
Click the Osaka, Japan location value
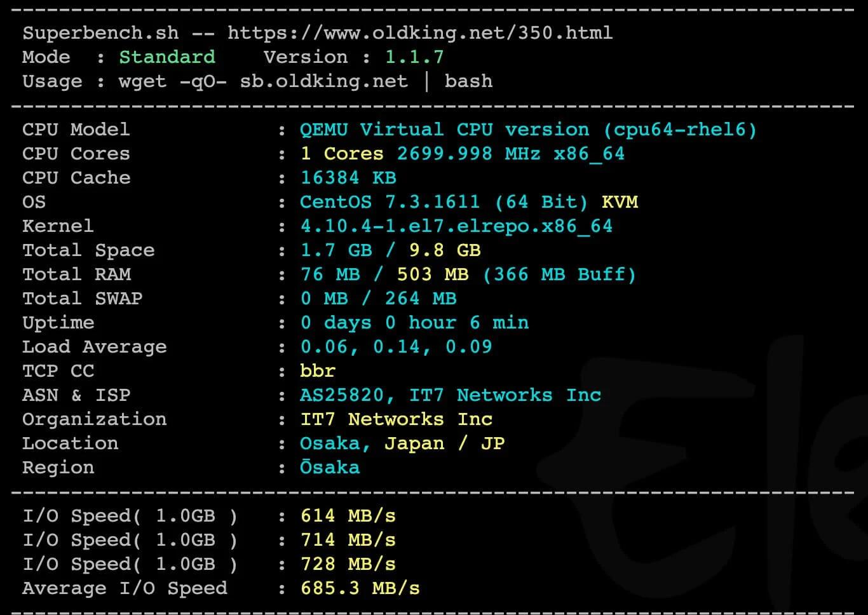[x=372, y=443]
